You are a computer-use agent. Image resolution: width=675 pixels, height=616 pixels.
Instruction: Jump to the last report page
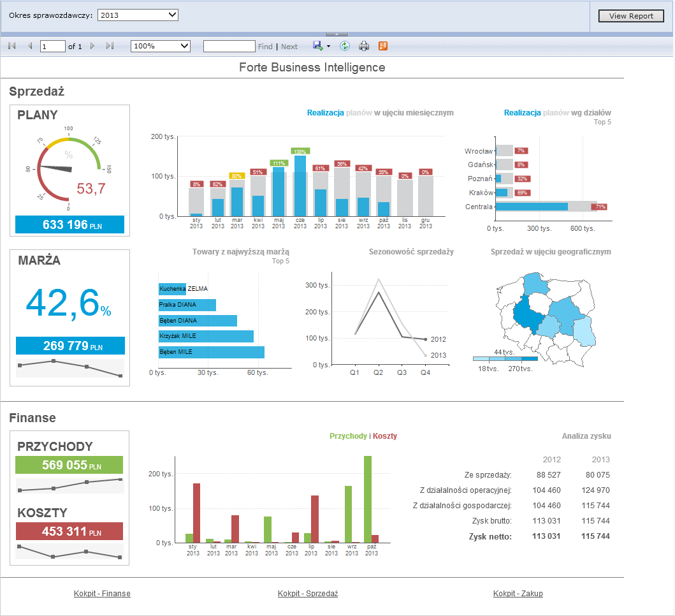coord(110,46)
